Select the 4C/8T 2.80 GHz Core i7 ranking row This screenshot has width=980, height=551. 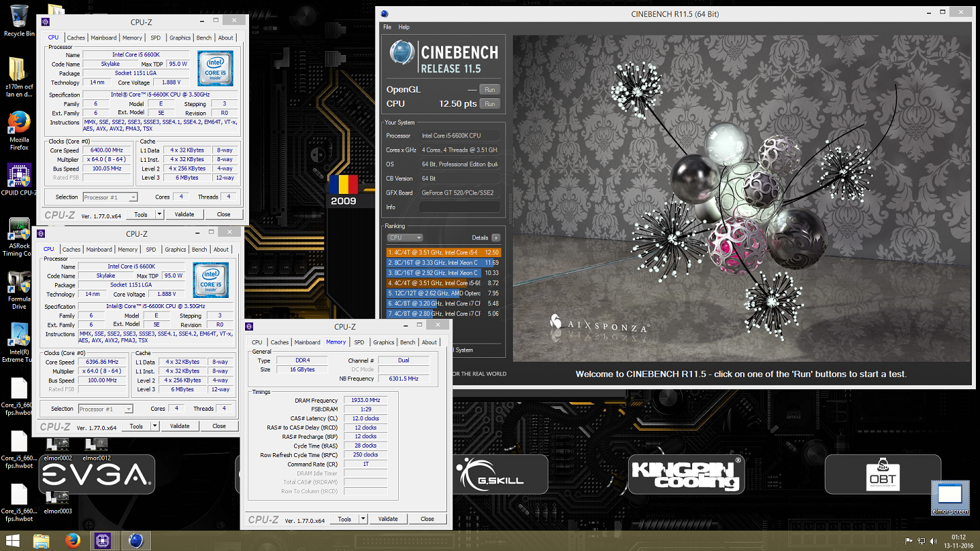click(443, 314)
